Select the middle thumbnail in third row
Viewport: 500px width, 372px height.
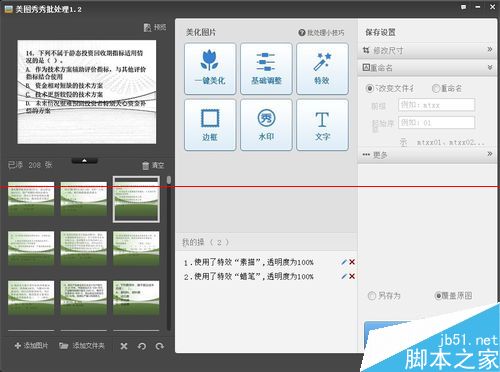point(84,298)
